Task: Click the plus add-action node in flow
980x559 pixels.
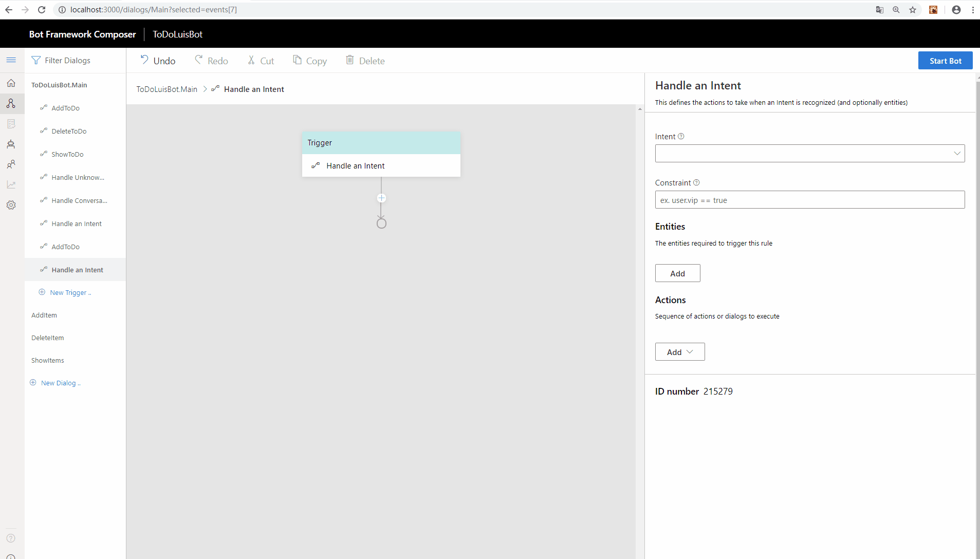Action: (x=381, y=198)
